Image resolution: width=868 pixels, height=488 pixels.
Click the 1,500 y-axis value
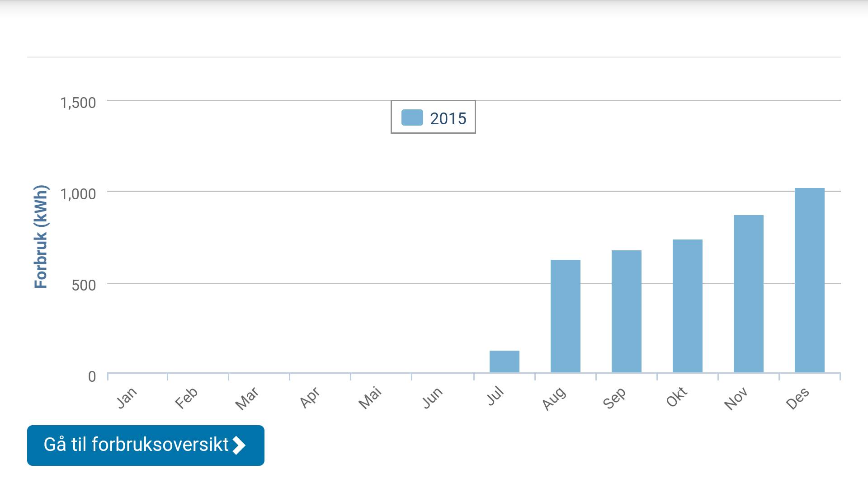coord(78,103)
